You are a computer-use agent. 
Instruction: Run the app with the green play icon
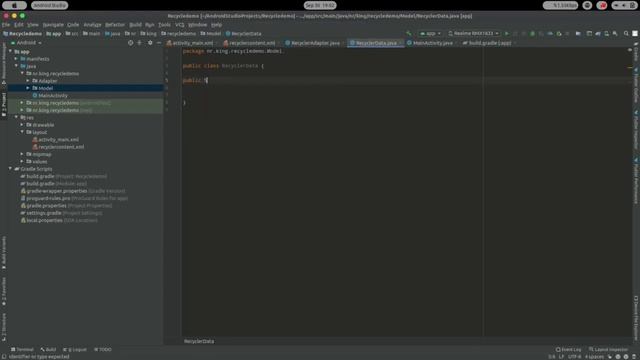tap(507, 33)
